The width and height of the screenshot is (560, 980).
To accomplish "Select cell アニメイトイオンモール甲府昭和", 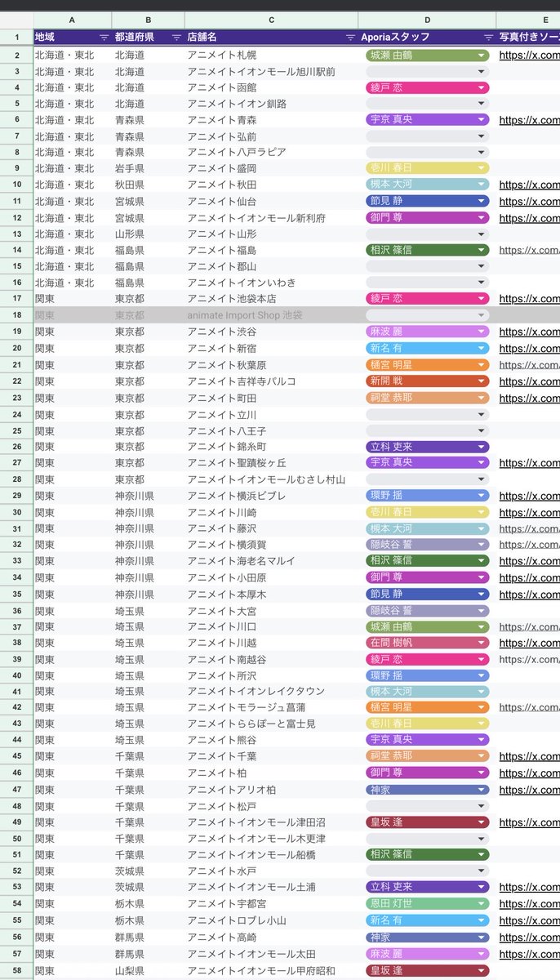I will pos(271,970).
